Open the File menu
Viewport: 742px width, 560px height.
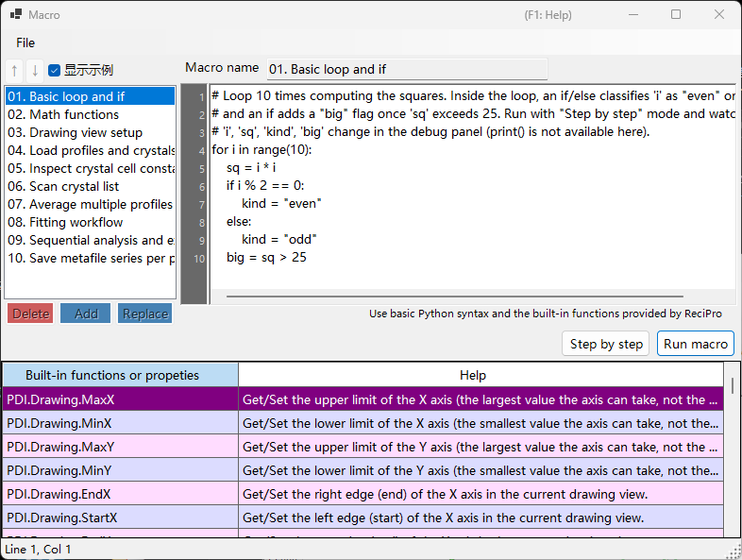click(25, 42)
